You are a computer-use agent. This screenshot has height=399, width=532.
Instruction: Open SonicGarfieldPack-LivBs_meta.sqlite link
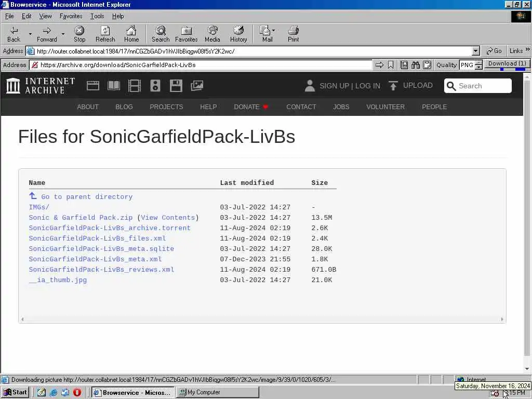coord(101,249)
